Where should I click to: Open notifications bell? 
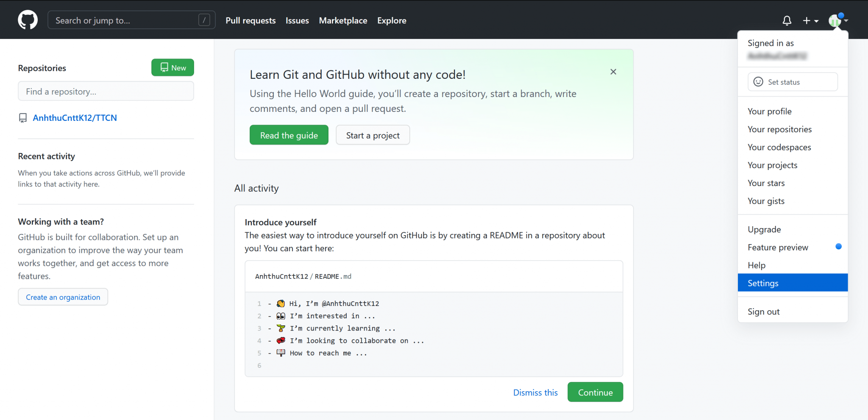point(787,20)
